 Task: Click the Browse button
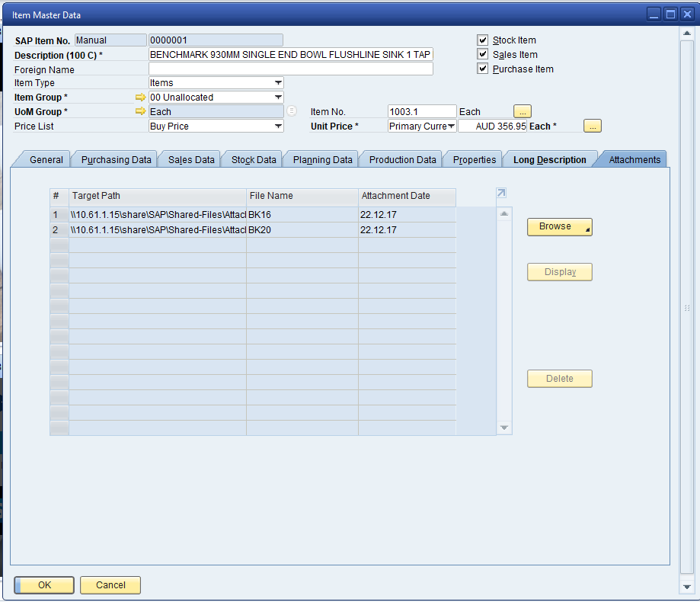point(559,227)
